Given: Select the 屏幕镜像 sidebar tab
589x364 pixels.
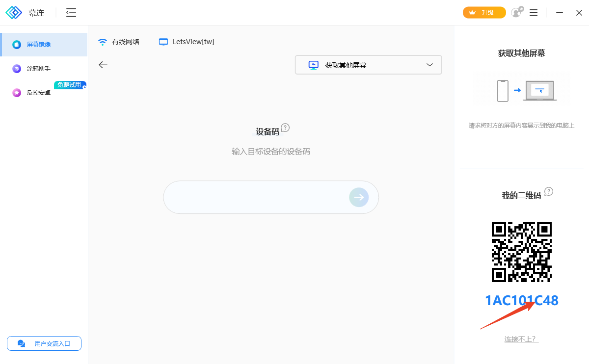Looking at the screenshot, I should coord(44,45).
